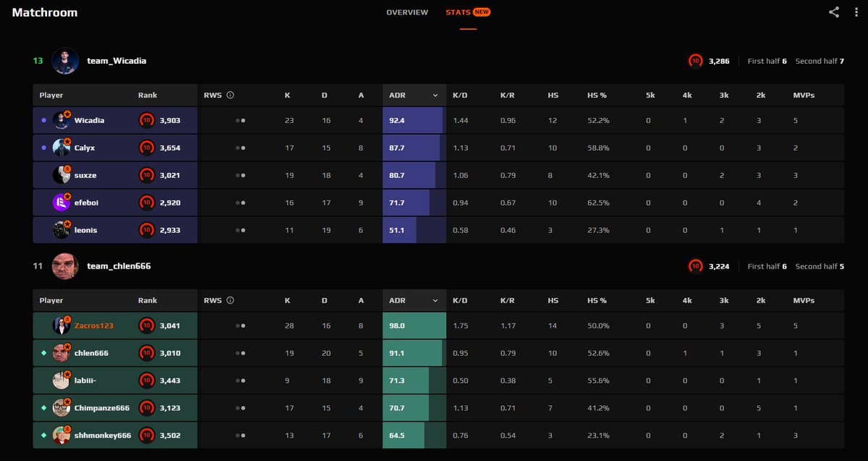Click team_chlen666 score number 11
The image size is (868, 461).
38,266
